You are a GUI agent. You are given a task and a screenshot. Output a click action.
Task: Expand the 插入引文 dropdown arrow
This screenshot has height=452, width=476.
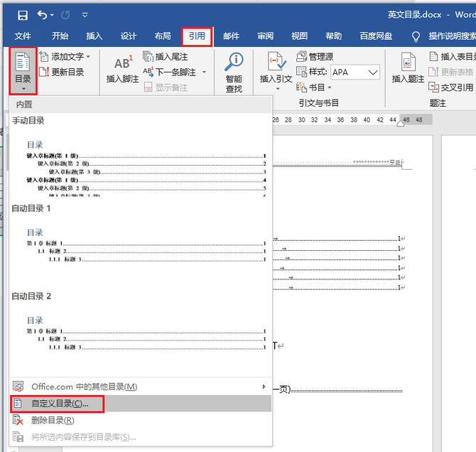point(278,89)
